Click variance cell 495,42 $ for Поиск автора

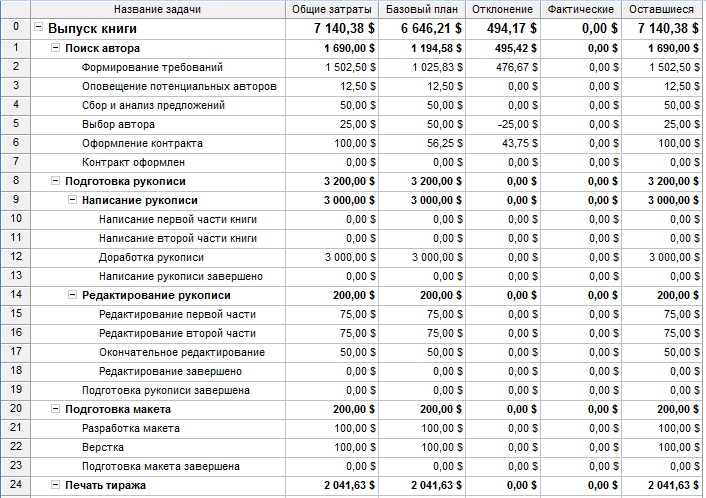coord(502,48)
